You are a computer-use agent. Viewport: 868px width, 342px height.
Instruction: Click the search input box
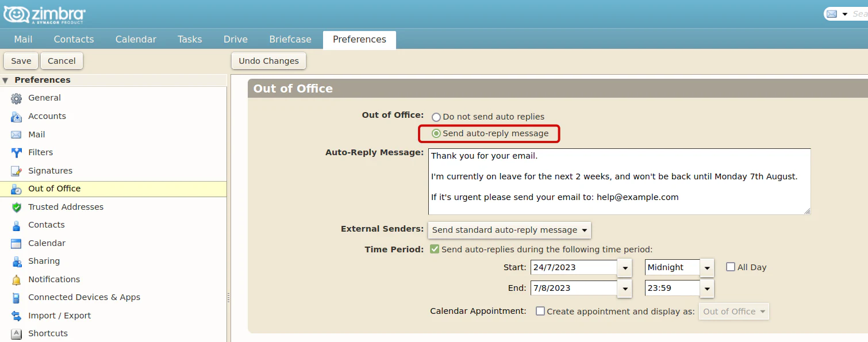click(x=860, y=14)
